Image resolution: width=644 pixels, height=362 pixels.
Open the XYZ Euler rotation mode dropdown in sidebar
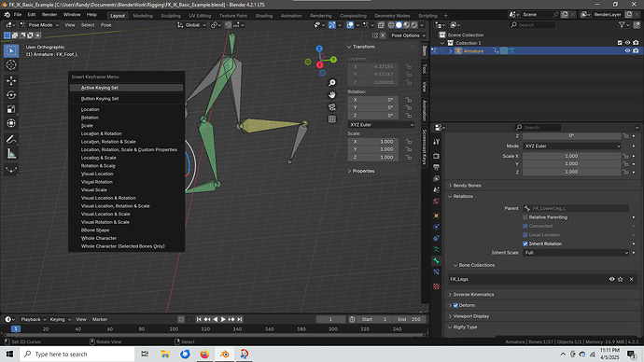[x=381, y=125]
